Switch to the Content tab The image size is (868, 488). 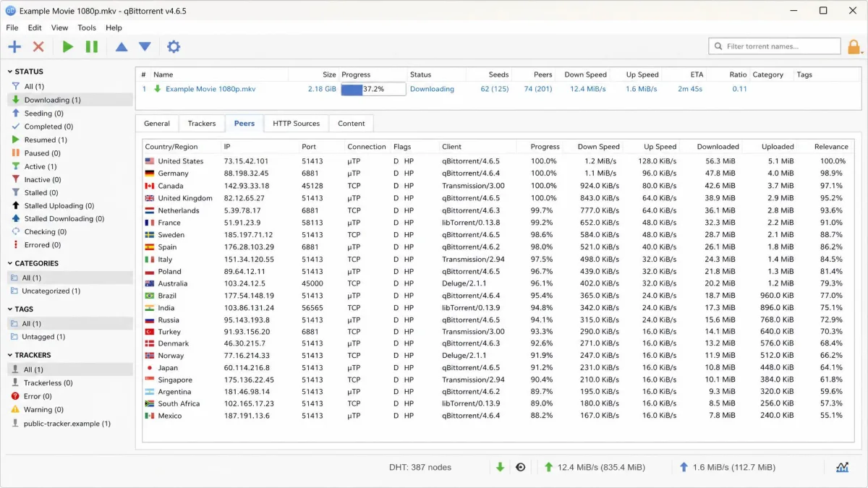click(x=352, y=124)
